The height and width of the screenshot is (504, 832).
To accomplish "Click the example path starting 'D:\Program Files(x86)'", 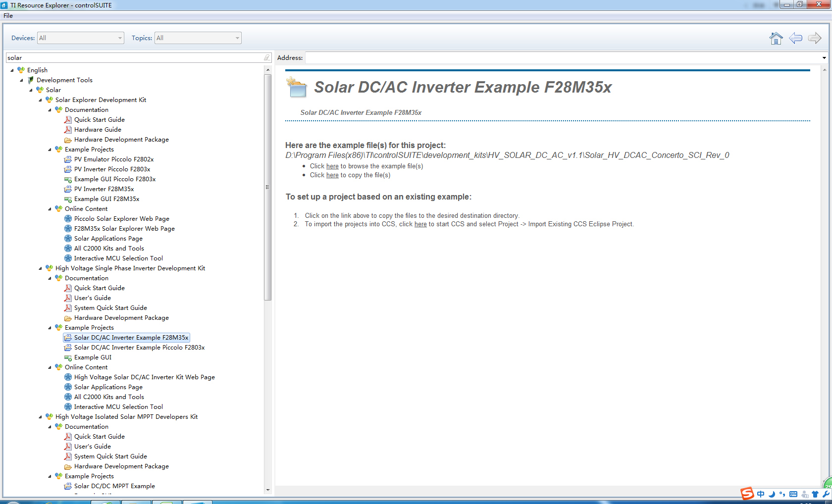I will (x=507, y=155).
